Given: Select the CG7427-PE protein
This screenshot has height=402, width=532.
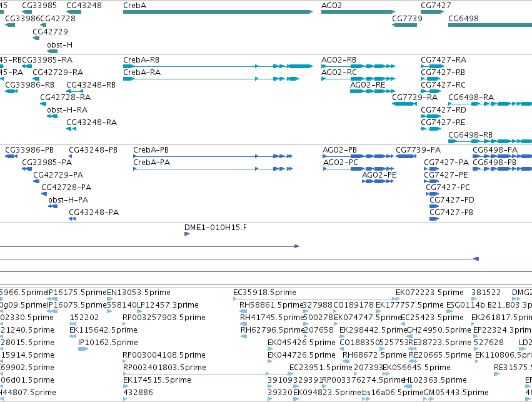Looking at the screenshot, I should (431, 181).
